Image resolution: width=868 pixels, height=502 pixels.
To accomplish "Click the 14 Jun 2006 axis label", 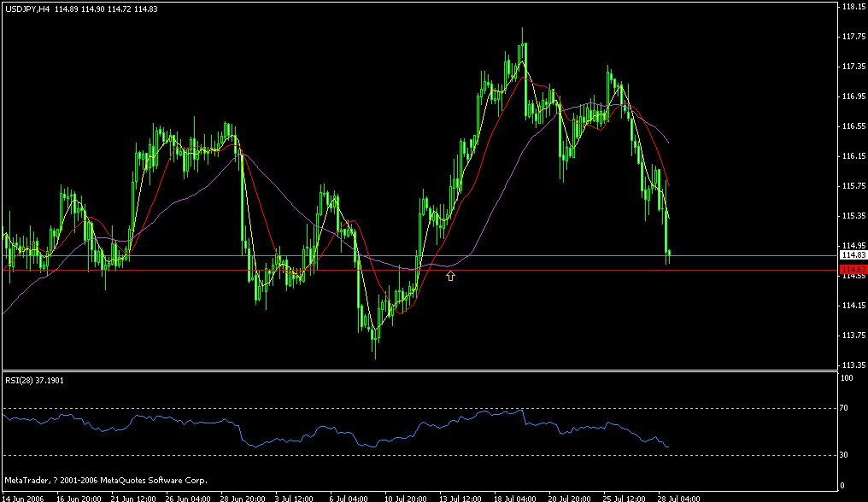I will [x=21, y=496].
